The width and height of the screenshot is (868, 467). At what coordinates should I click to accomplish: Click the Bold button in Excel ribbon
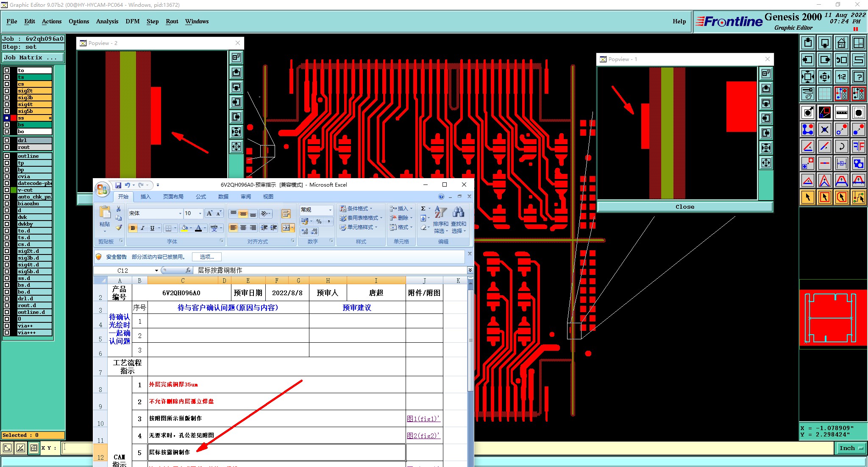[133, 228]
